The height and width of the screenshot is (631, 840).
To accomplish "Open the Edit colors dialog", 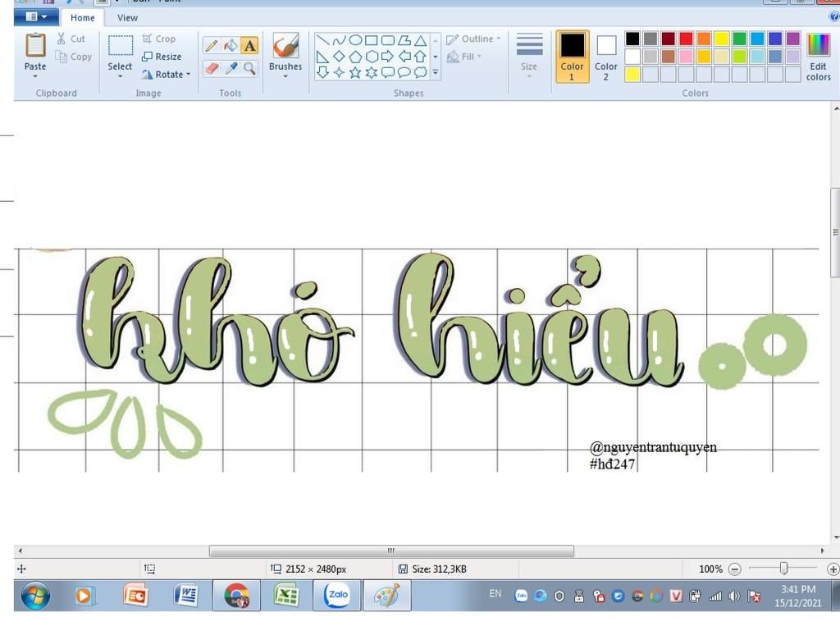I will point(818,57).
